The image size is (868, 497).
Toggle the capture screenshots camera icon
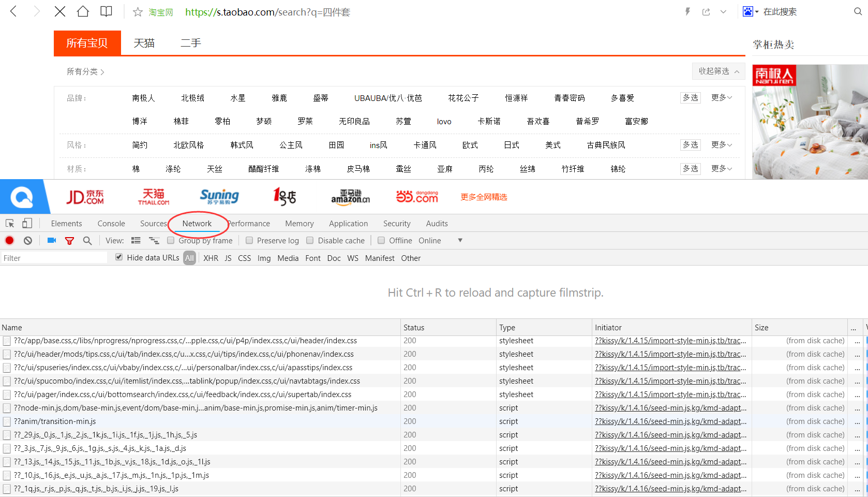click(52, 240)
